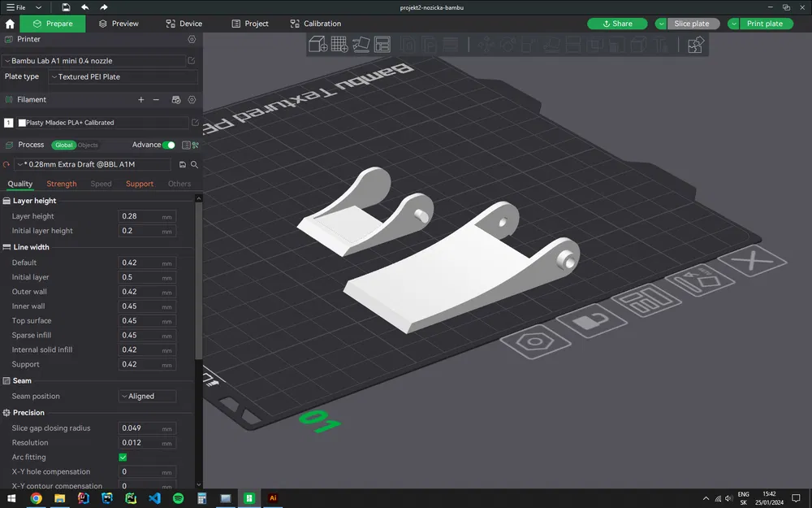Switch process scope to Objects
This screenshot has height=508, width=812.
coord(88,145)
